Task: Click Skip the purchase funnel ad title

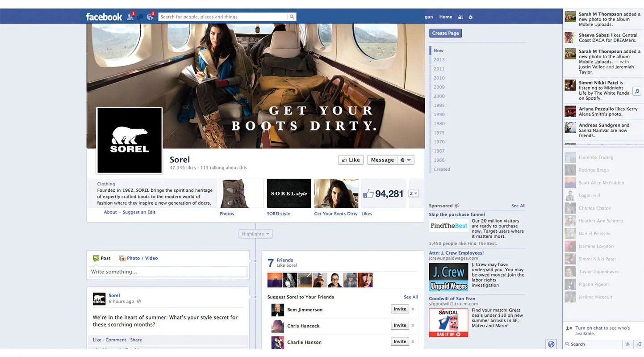Action: click(457, 214)
